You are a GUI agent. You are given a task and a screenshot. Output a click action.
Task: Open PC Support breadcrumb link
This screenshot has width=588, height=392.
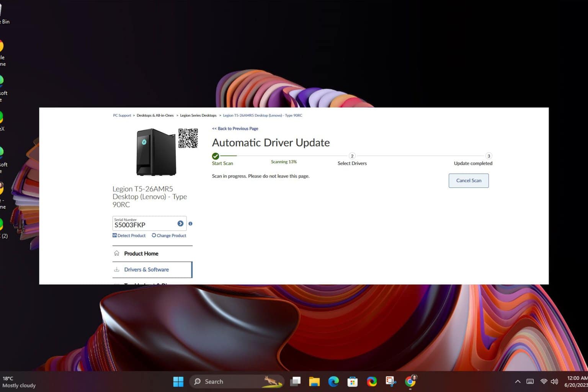click(122, 115)
